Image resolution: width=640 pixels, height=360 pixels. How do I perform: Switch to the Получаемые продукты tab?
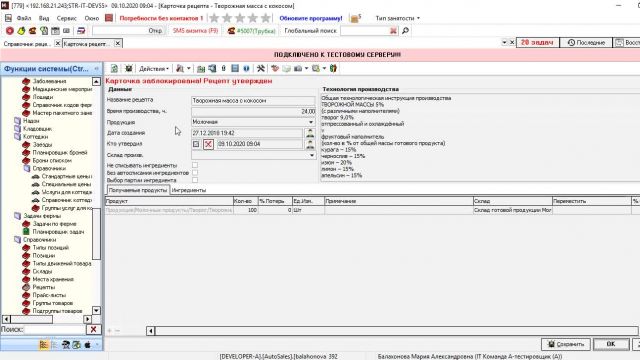[x=138, y=190]
